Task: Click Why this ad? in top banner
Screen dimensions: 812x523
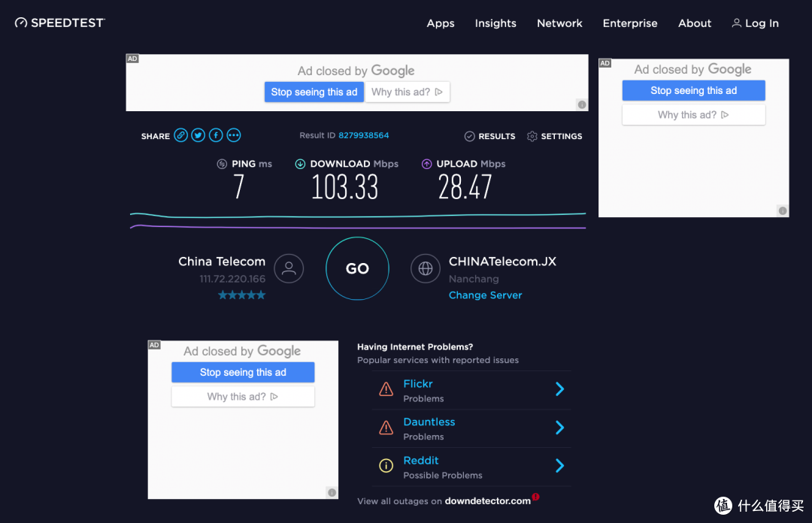Action: [x=407, y=92]
